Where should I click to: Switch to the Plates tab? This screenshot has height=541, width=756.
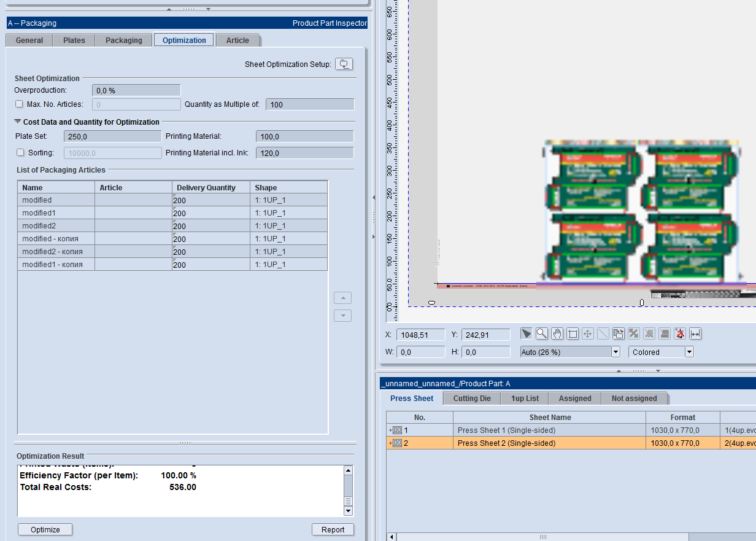pos(74,40)
